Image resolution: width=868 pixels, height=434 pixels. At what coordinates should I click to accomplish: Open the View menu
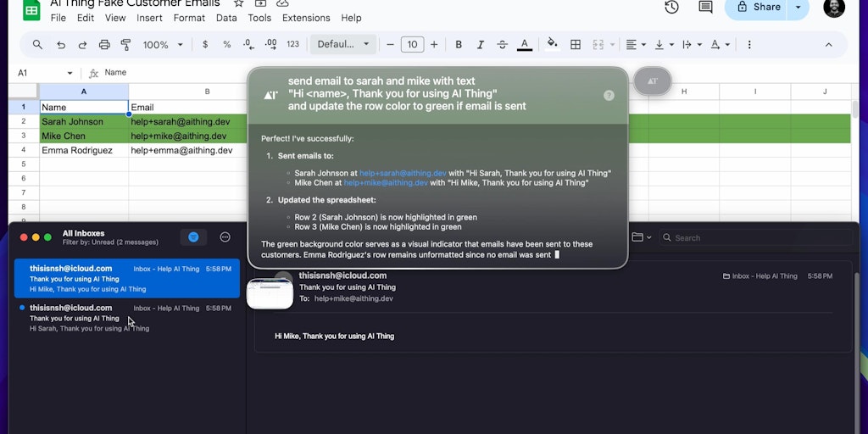click(115, 18)
